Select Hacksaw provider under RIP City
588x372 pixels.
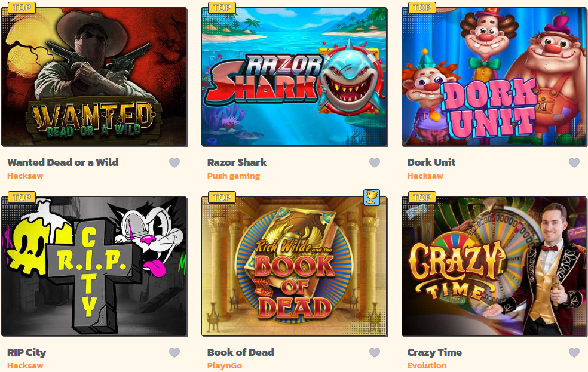point(25,365)
